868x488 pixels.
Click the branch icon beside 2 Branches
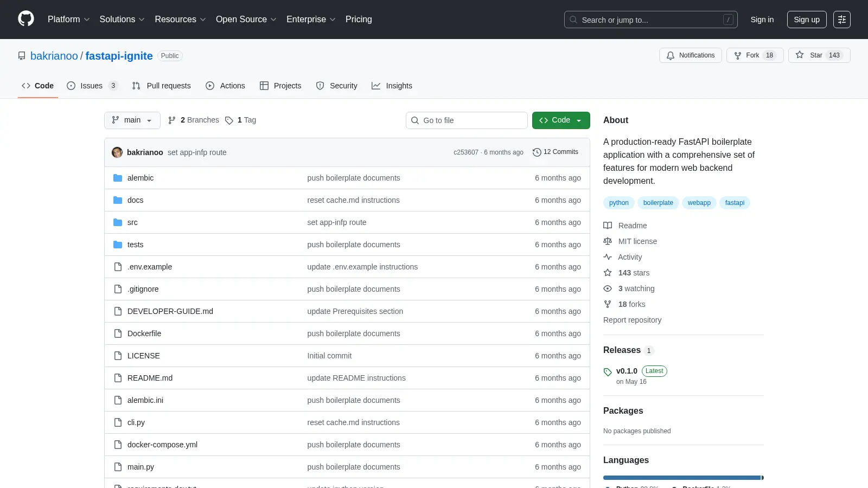pos(172,120)
